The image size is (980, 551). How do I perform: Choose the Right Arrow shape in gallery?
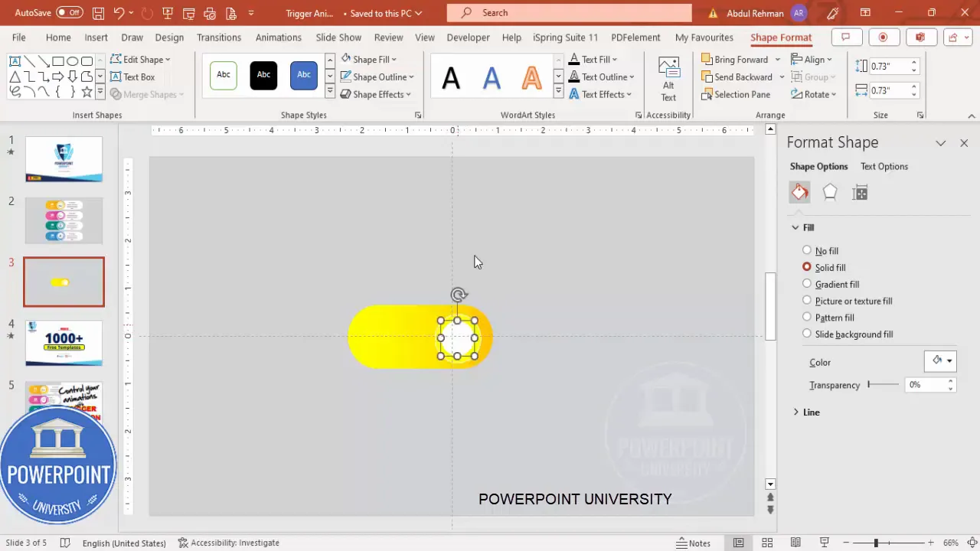pyautogui.click(x=57, y=77)
